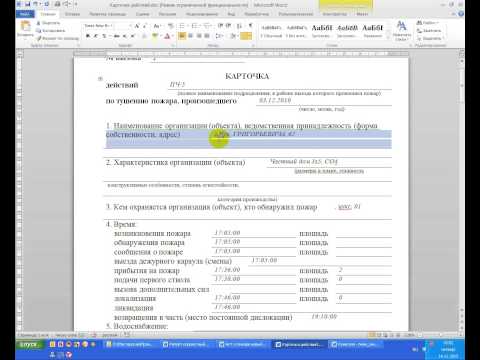Image resolution: width=480 pixels, height=360 pixels.
Task: Toggle Align Left paragraph alignment
Action: point(182,36)
